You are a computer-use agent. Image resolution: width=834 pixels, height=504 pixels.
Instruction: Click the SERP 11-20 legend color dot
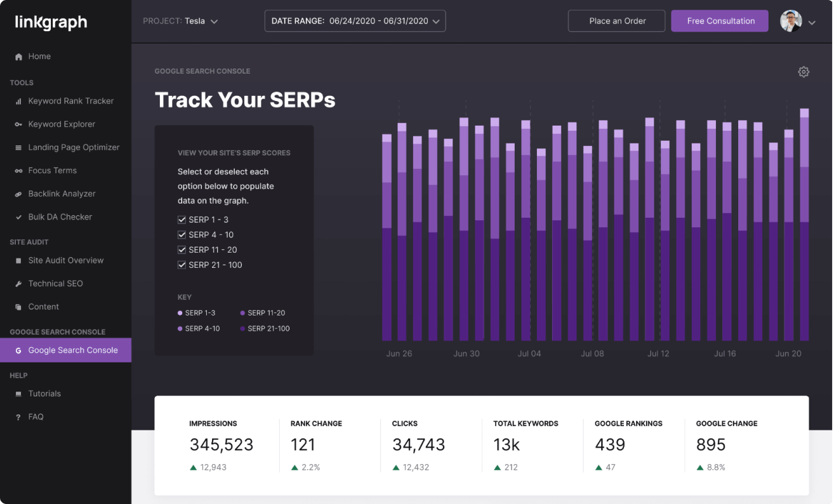[243, 313]
